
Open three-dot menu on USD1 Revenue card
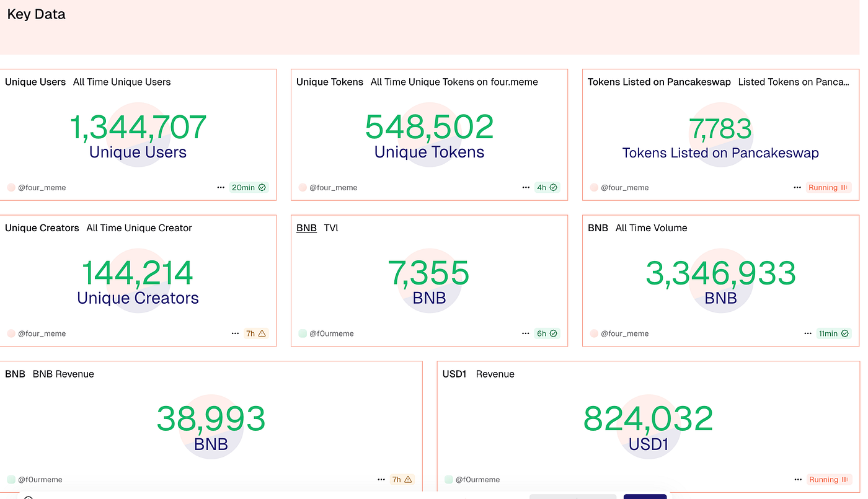[797, 480]
